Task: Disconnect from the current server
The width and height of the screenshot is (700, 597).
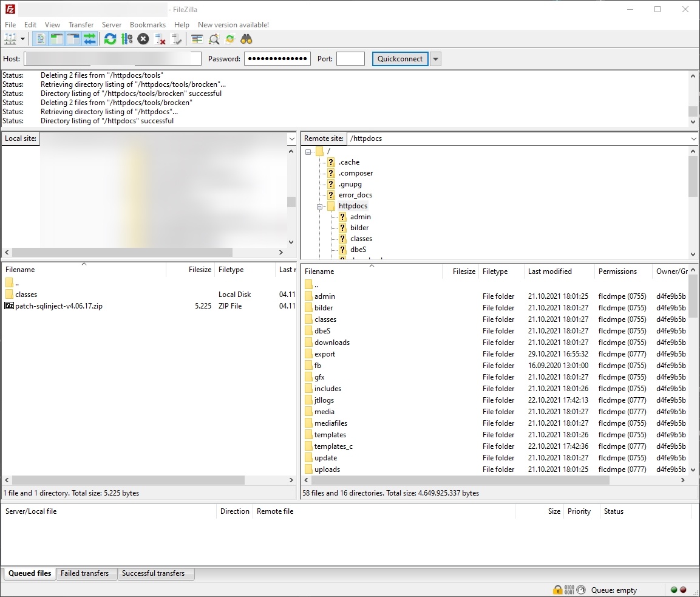Action: [x=160, y=39]
